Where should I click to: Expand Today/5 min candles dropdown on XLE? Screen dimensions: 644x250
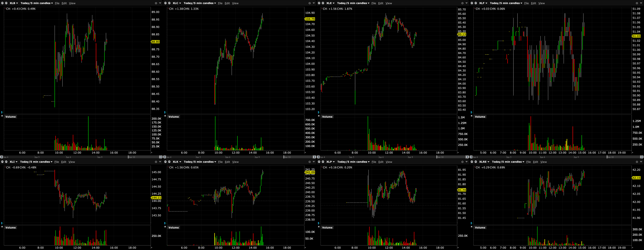point(353,3)
